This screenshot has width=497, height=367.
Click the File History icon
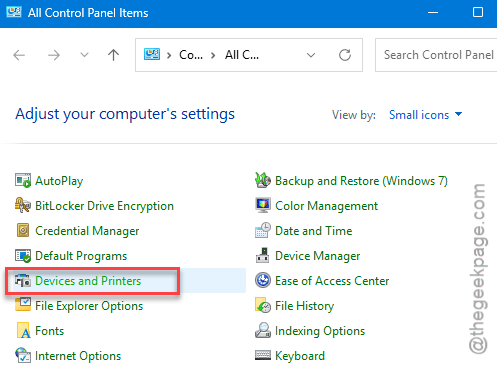(263, 305)
